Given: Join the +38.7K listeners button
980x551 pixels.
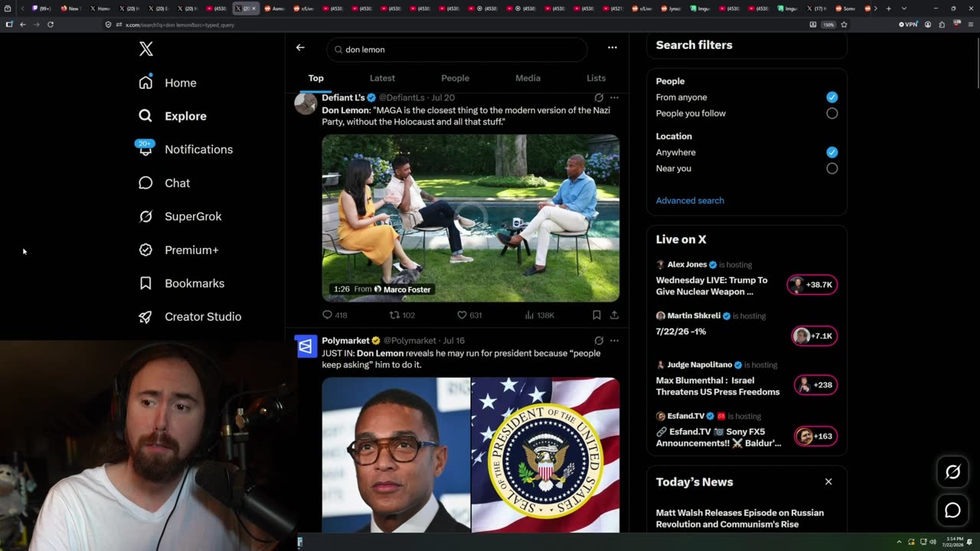Looking at the screenshot, I should pos(812,285).
